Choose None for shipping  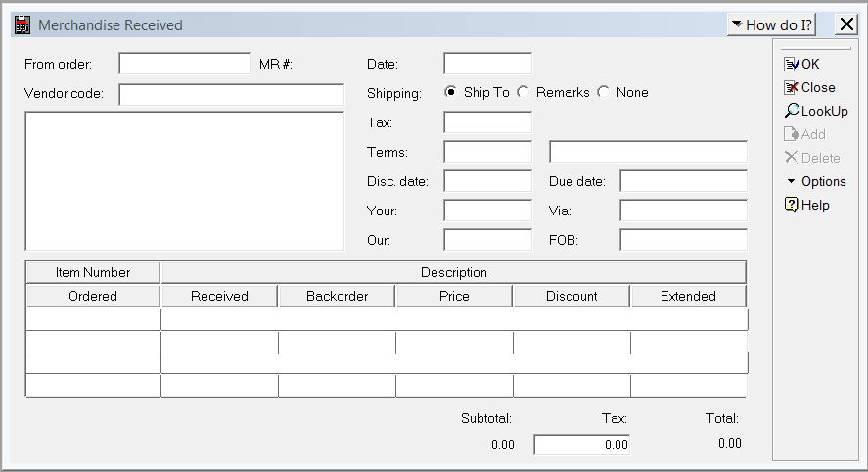[x=604, y=92]
